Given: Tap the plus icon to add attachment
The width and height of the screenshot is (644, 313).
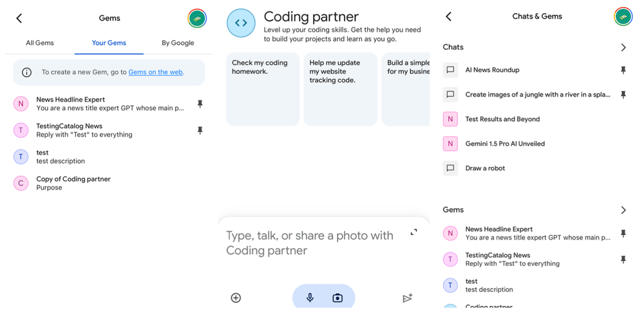Looking at the screenshot, I should (x=236, y=298).
